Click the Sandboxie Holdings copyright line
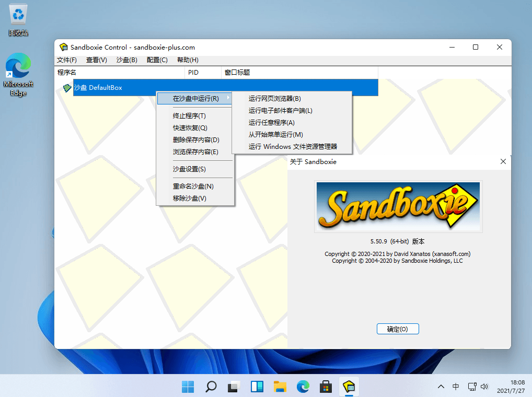 [x=397, y=261]
